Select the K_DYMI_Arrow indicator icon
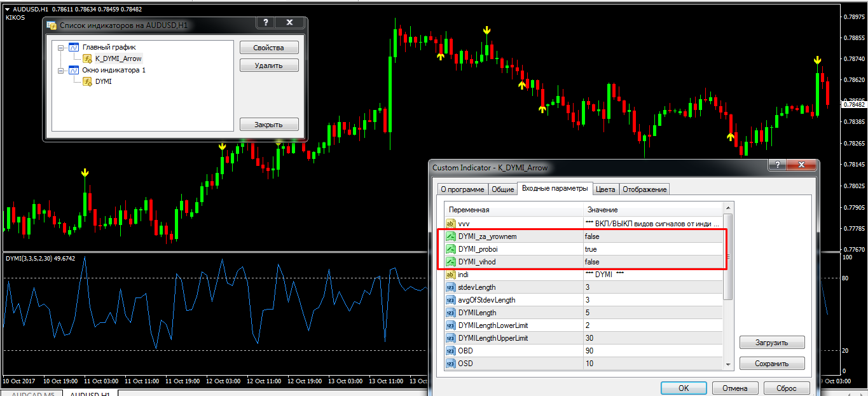 [x=88, y=58]
